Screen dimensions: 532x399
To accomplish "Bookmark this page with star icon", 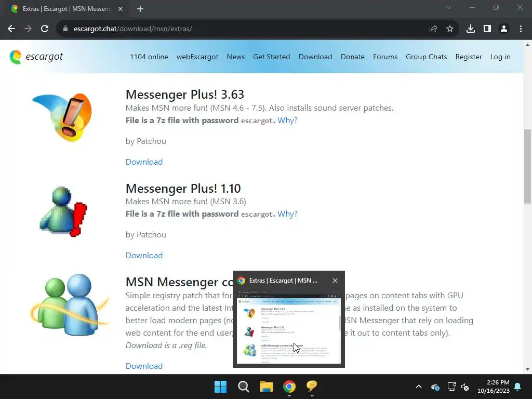I will click(450, 29).
